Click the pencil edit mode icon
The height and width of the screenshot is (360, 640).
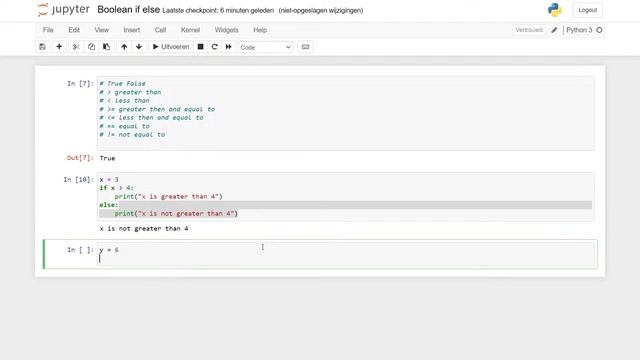(x=554, y=30)
